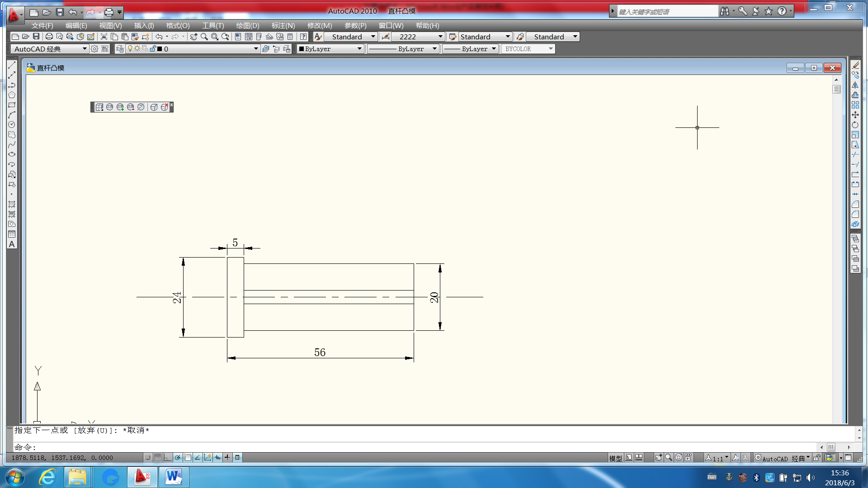Expand the AutoCAD 经典 workspace dropdown
This screenshot has height=488, width=868.
pyautogui.click(x=84, y=49)
